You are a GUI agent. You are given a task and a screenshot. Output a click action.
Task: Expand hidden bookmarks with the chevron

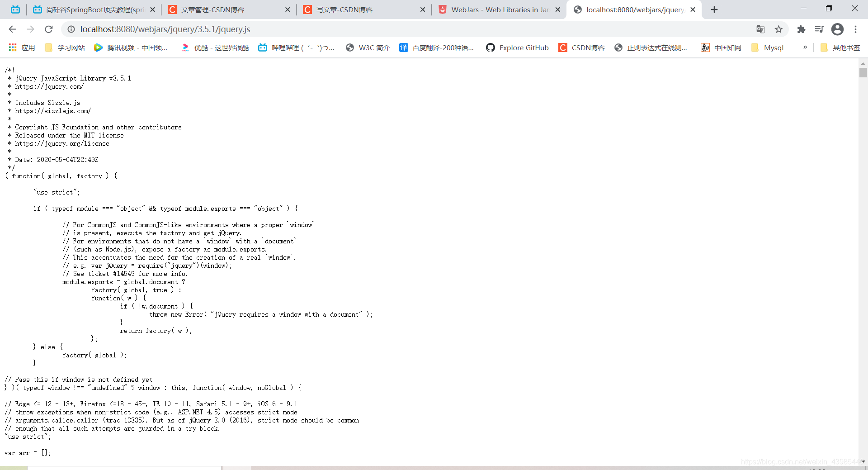tap(805, 47)
